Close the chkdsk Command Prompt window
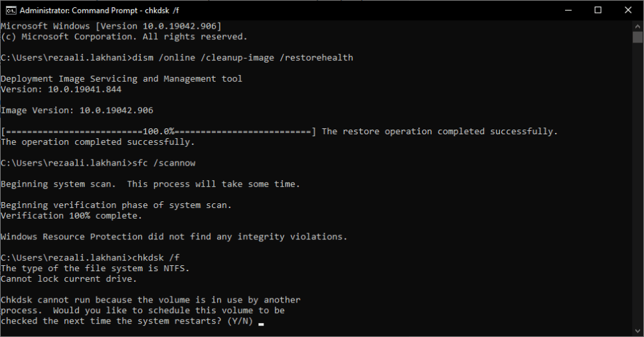Viewport: 644px width, 337px height. (628, 10)
